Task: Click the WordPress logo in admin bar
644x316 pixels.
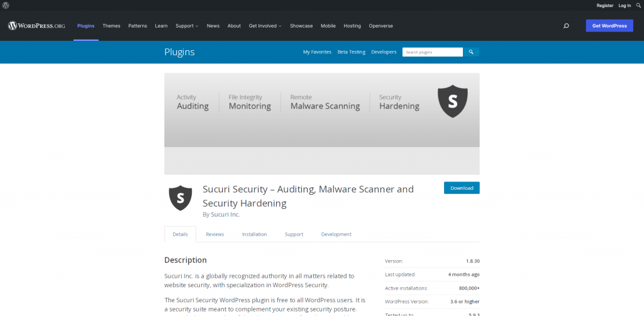Action: (6, 5)
